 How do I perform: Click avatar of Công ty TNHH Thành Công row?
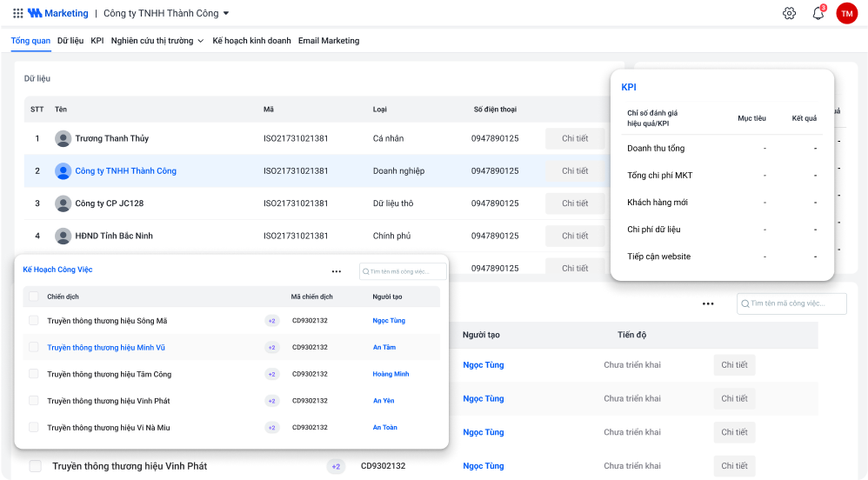point(63,171)
